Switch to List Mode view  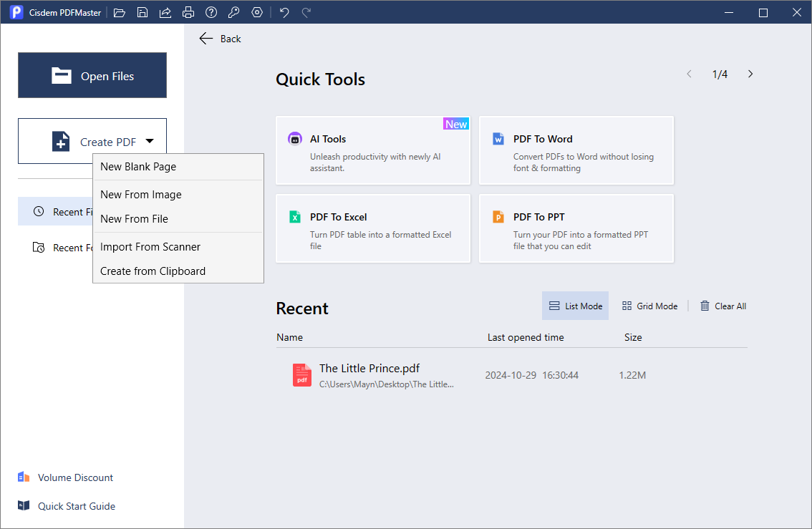[575, 306]
